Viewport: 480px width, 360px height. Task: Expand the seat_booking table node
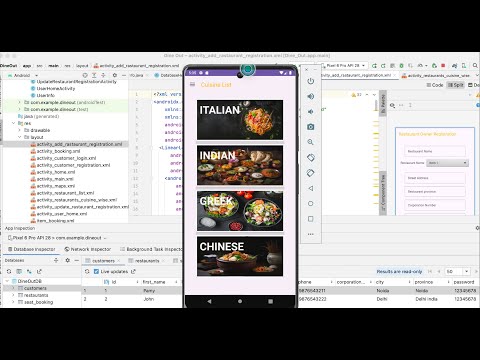[x=13, y=302]
